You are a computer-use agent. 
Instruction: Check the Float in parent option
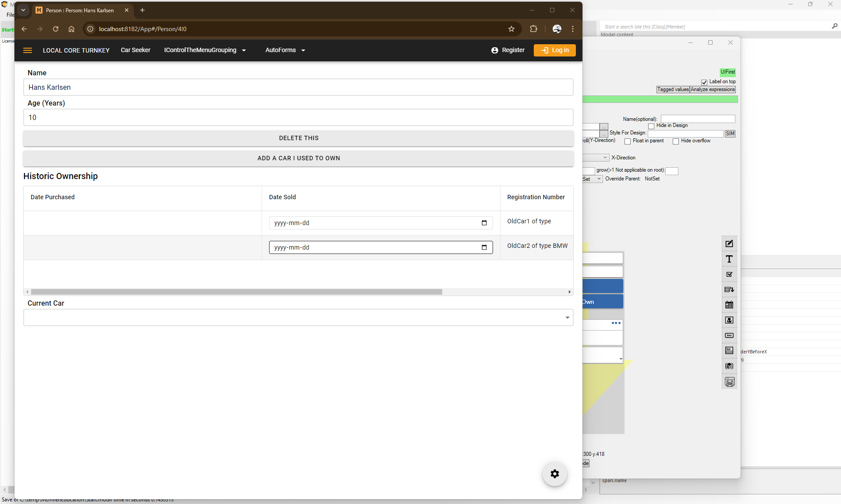click(x=628, y=141)
